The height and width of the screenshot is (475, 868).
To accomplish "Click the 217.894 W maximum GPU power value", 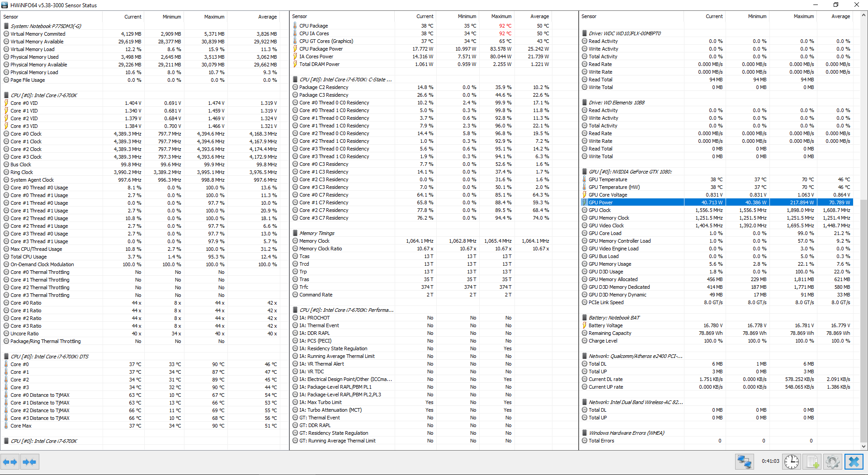I will click(802, 202).
